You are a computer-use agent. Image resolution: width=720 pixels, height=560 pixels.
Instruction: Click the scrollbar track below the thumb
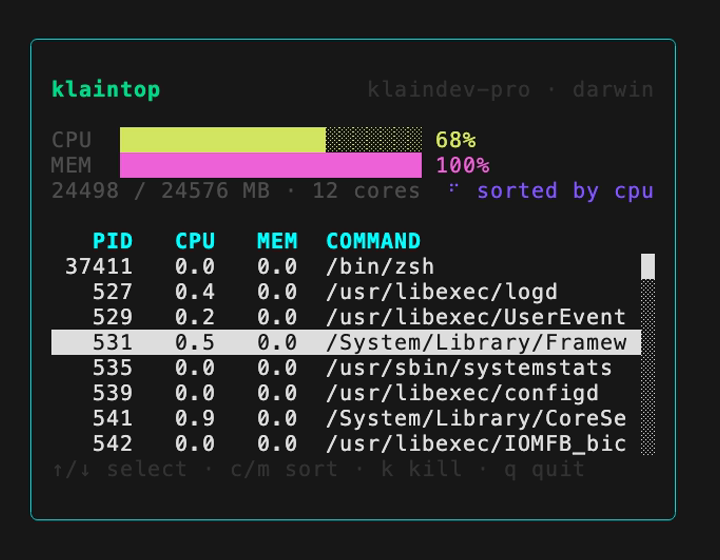(648, 367)
